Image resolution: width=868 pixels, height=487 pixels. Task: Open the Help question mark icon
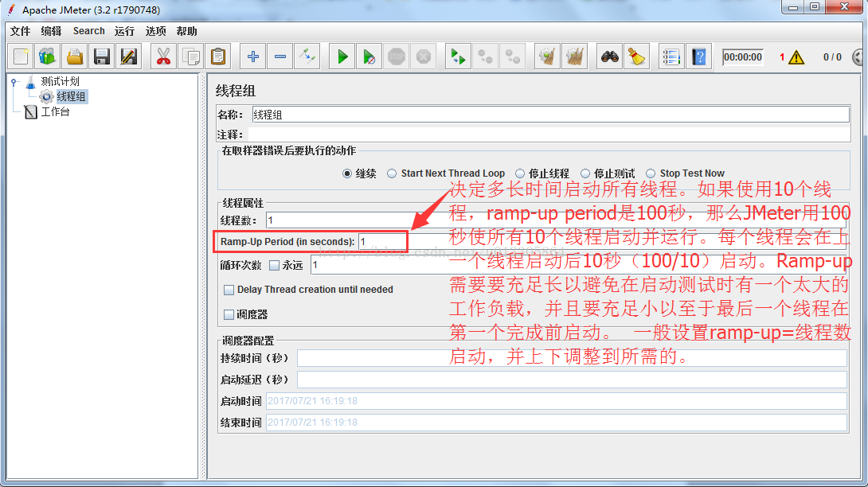(x=698, y=56)
